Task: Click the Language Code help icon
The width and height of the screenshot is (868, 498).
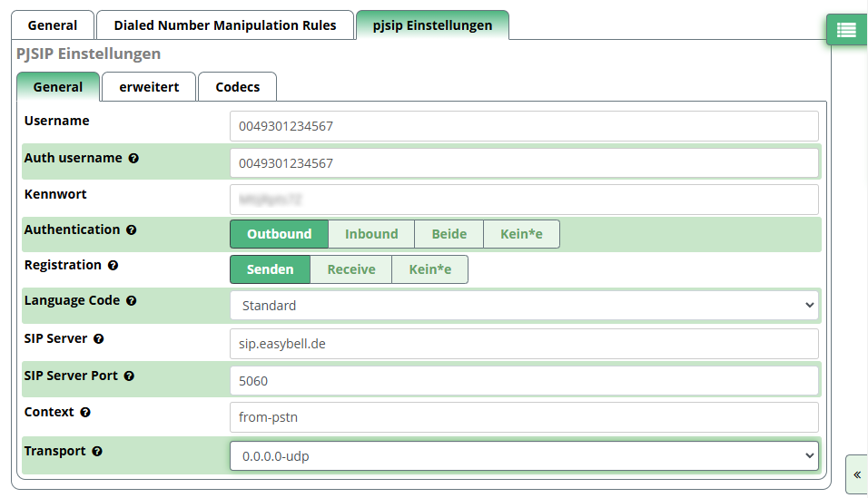Action: point(132,301)
